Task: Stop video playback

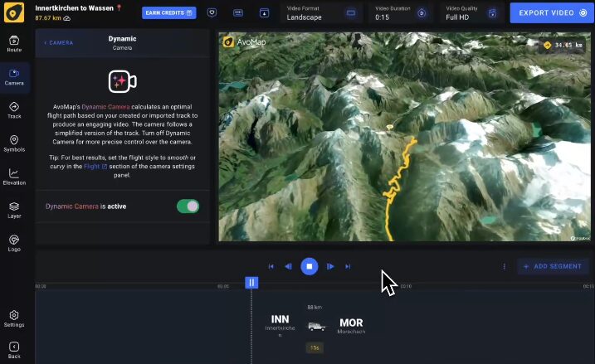Action: (309, 266)
